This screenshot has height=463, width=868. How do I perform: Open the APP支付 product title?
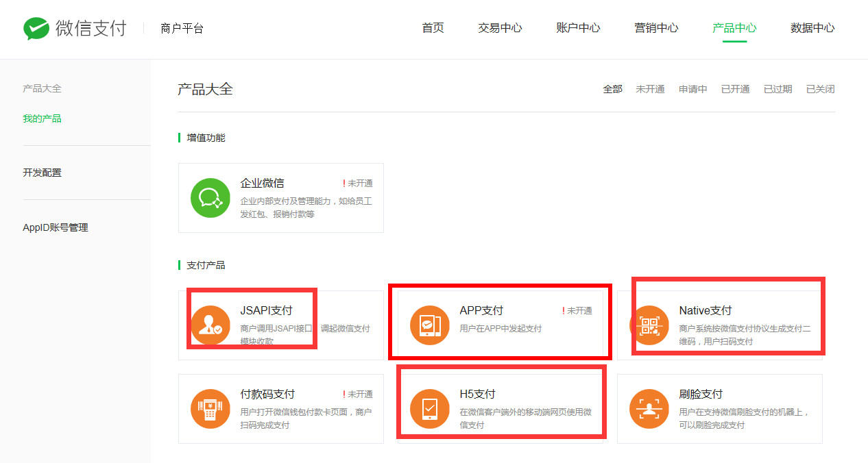click(x=481, y=310)
